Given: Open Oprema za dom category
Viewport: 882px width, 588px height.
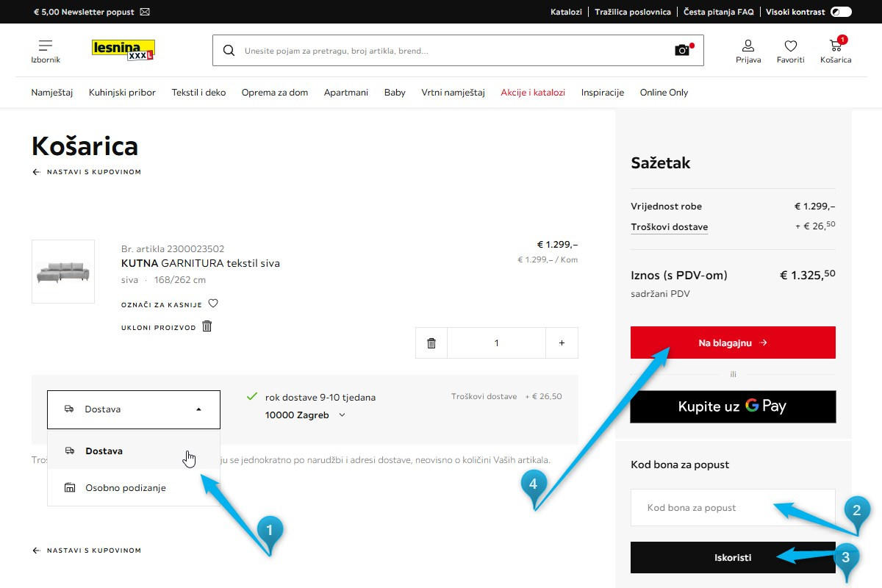Looking at the screenshot, I should [275, 93].
